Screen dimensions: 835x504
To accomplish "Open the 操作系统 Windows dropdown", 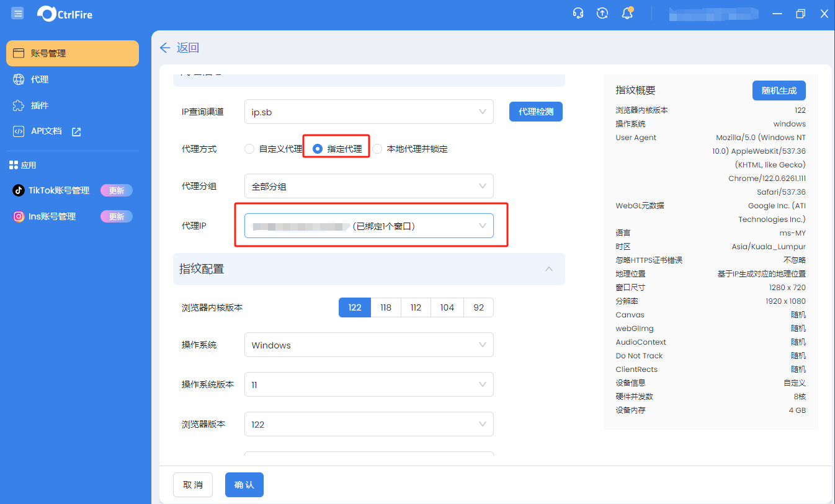I will pyautogui.click(x=369, y=345).
